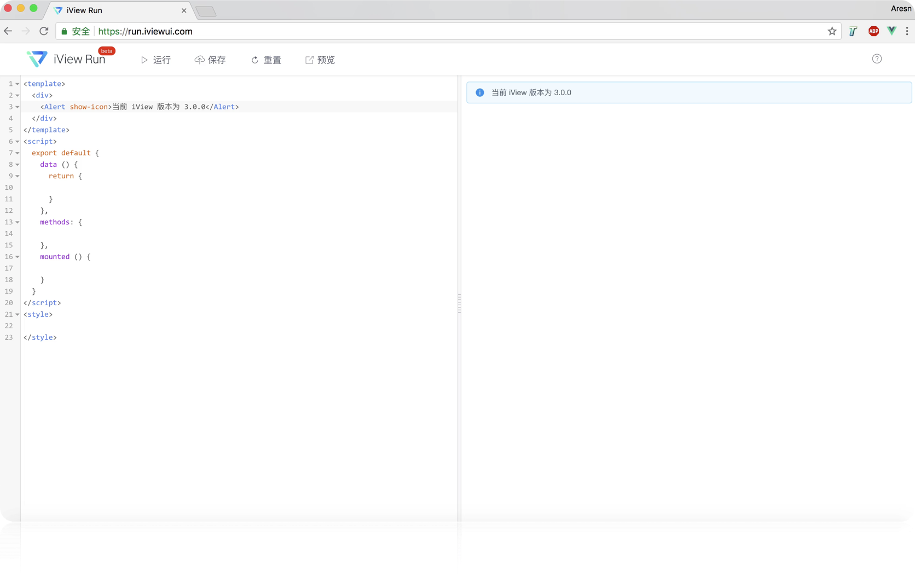This screenshot has width=915, height=588.
Task: Collapse the template fold on line 1
Action: coord(18,84)
